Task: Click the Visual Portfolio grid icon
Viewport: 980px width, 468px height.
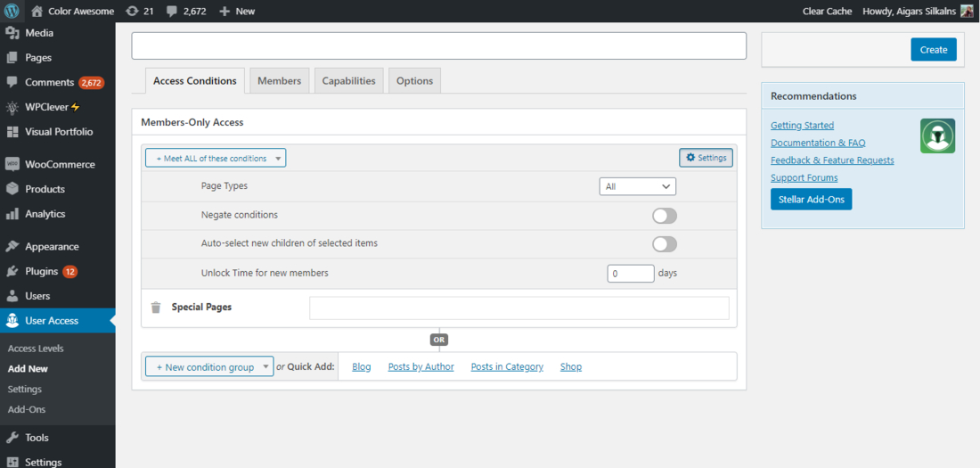Action: 12,132
